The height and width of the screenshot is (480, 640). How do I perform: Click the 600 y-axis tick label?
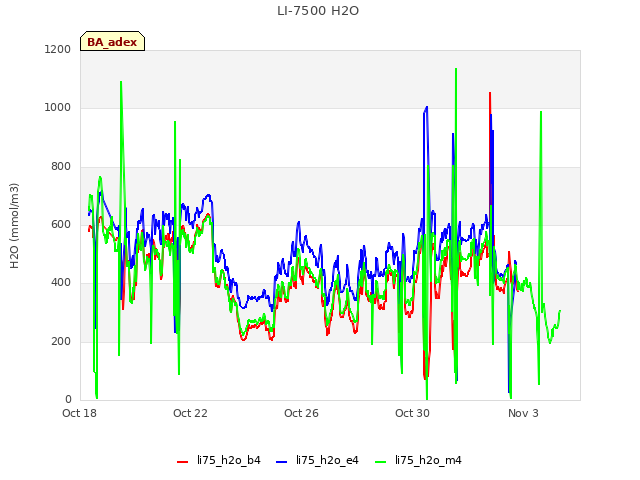[61, 224]
